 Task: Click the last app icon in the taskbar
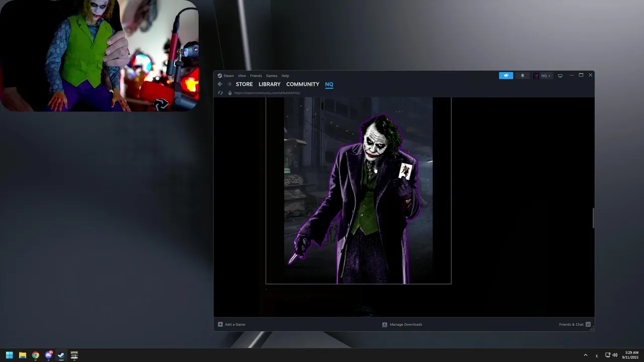(x=74, y=355)
